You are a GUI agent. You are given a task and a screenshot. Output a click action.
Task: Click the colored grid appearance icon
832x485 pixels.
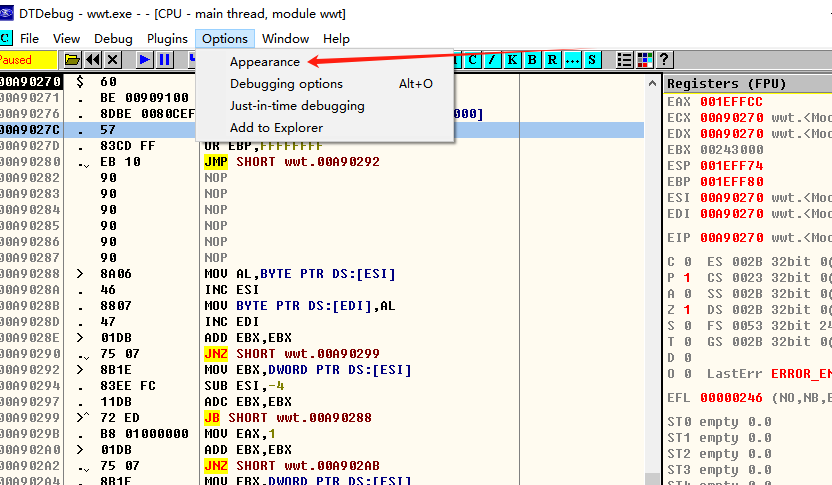point(645,60)
